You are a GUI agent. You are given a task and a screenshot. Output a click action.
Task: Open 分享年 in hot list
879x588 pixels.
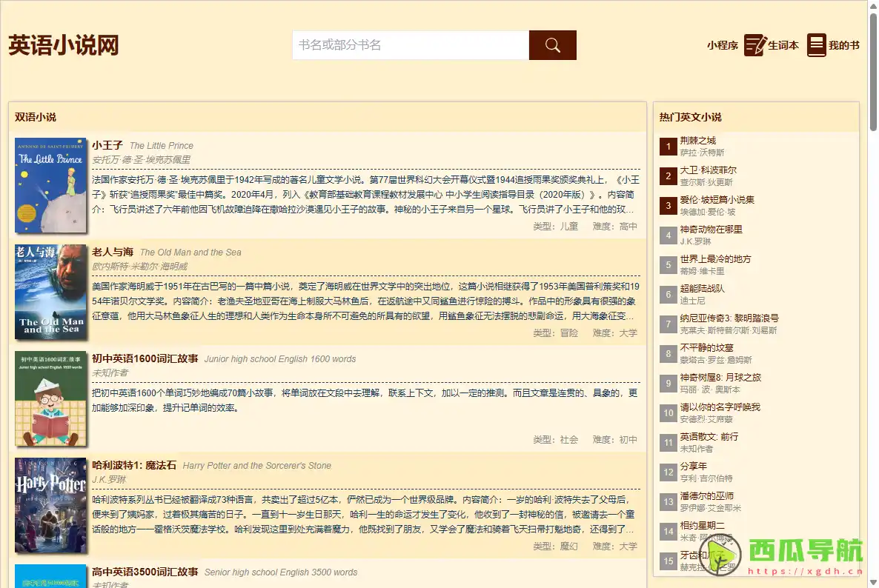coord(694,467)
